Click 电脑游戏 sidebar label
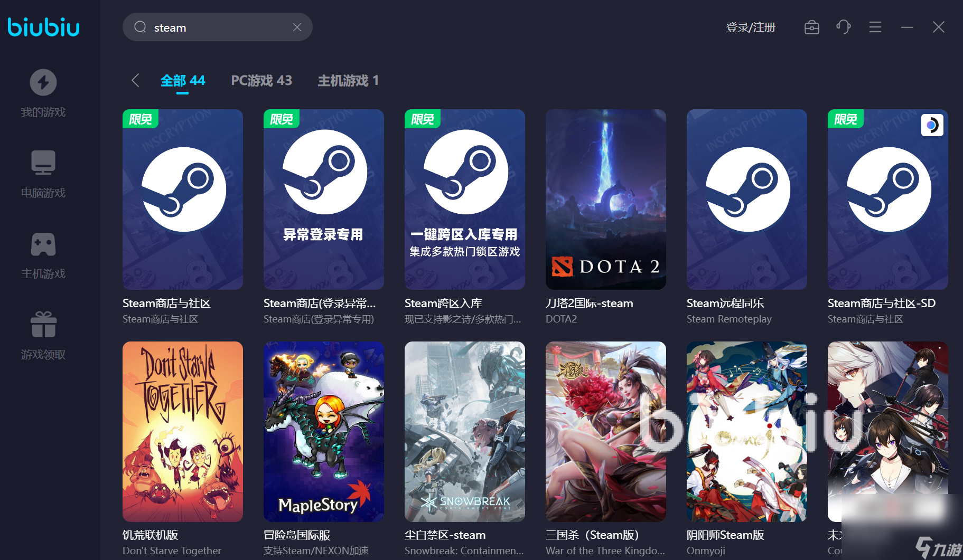The height and width of the screenshot is (560, 963). point(43,193)
